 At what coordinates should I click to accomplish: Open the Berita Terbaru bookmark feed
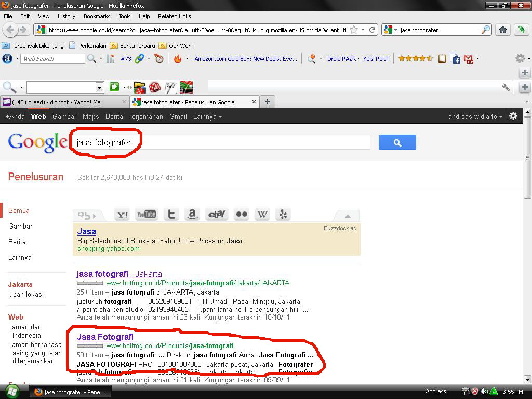[132, 46]
